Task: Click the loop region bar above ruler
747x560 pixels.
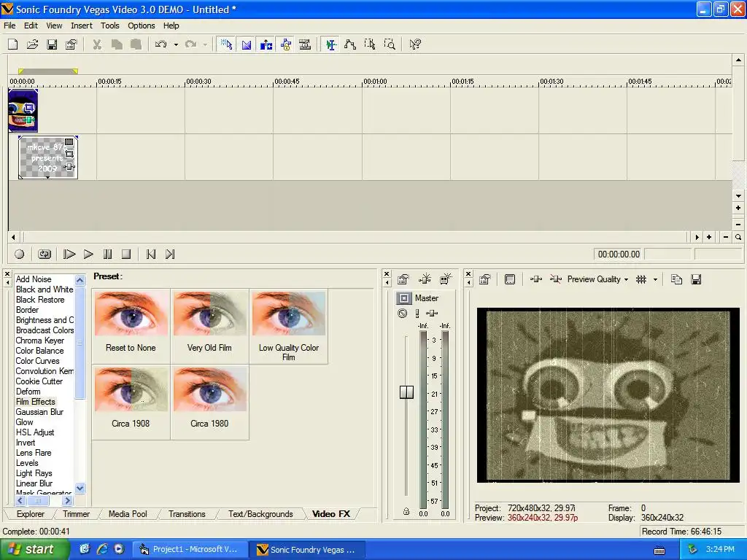Action: tap(47, 71)
